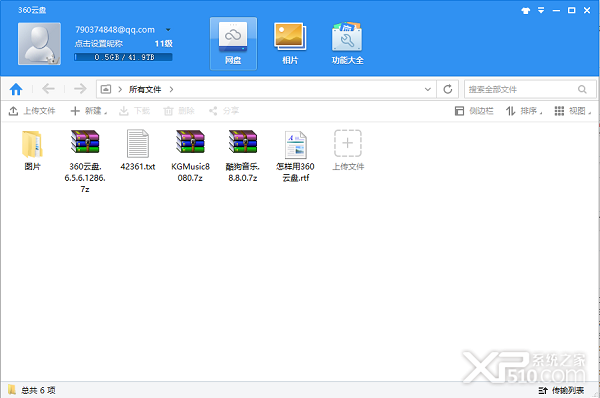Image resolution: width=600 pixels, height=398 pixels.
Task: Click the drive root icon in path bar
Action: (x=106, y=89)
